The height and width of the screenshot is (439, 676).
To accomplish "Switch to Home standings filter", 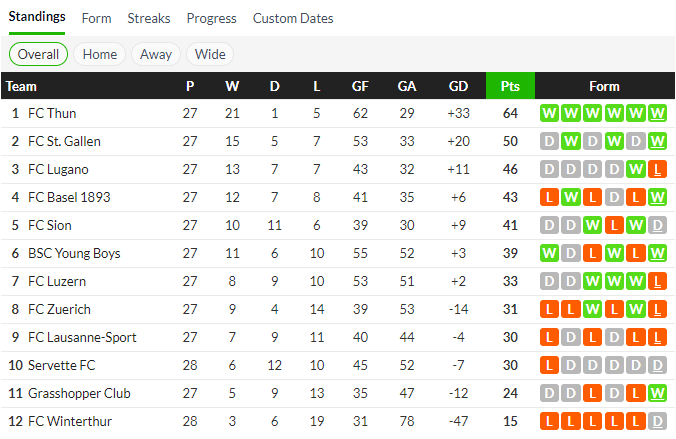I will 100,54.
